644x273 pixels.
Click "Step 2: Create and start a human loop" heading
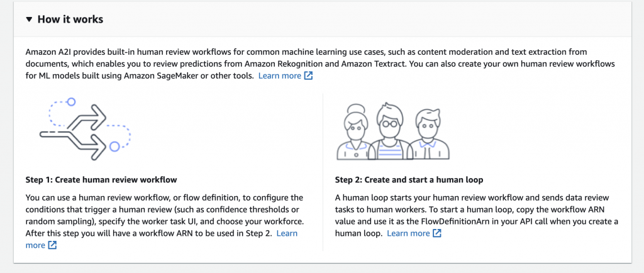pos(409,179)
